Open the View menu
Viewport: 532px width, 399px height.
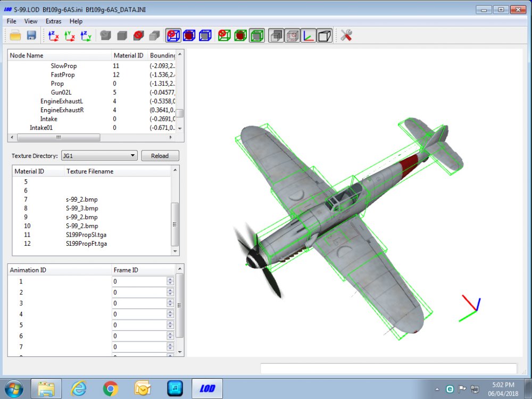30,21
